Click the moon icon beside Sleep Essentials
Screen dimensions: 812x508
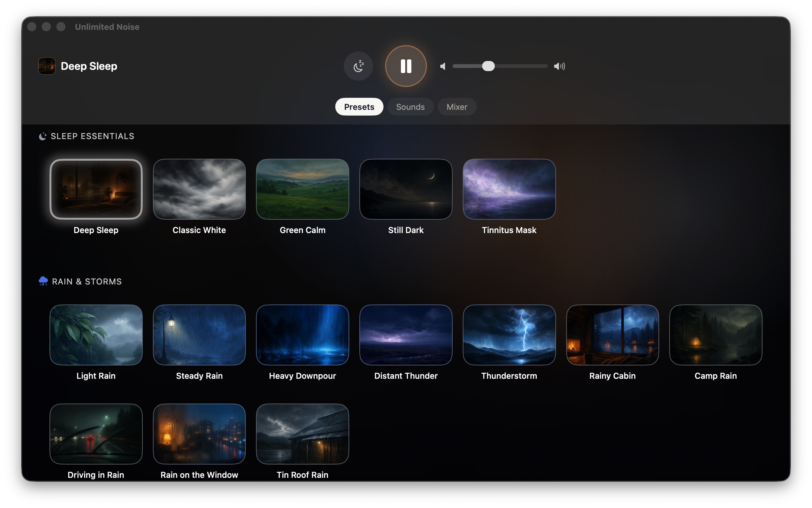point(43,137)
